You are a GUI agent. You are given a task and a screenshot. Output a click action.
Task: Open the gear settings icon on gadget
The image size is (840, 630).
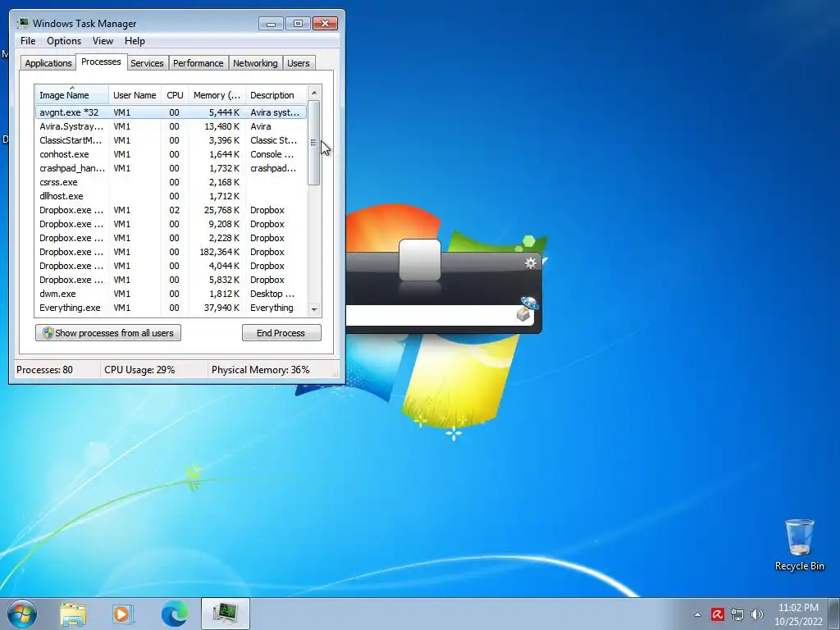(531, 263)
